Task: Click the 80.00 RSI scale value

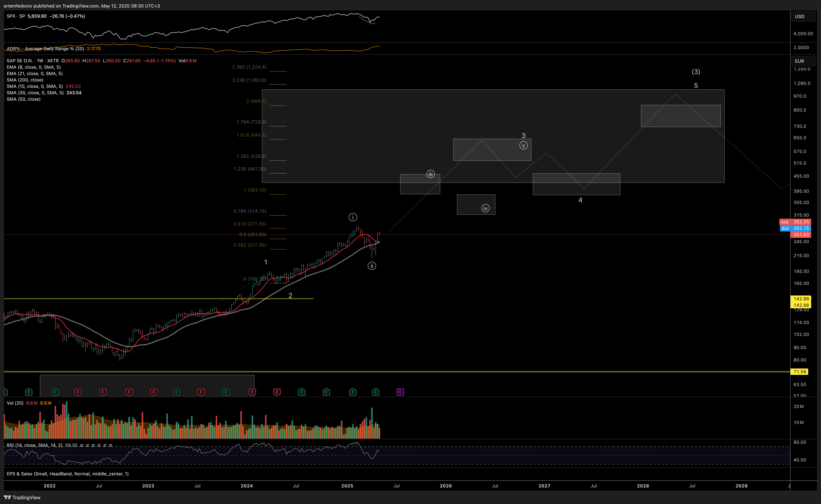Action: (800, 442)
